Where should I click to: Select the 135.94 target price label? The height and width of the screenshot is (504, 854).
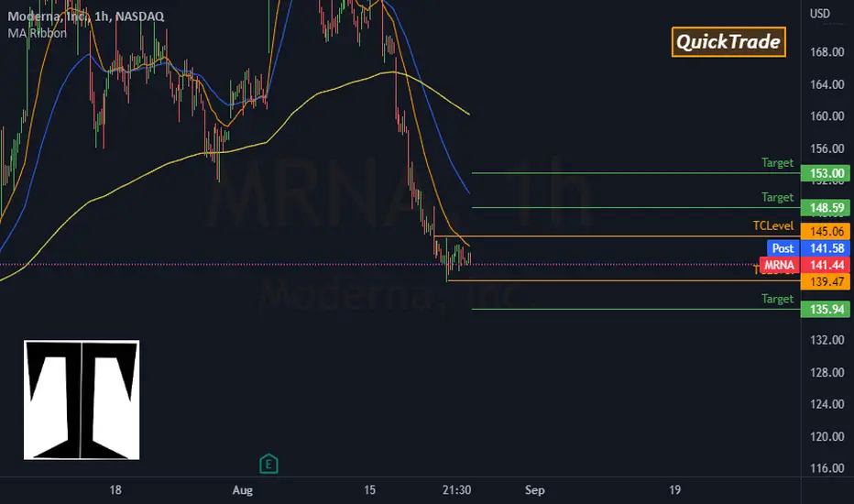[x=826, y=310]
